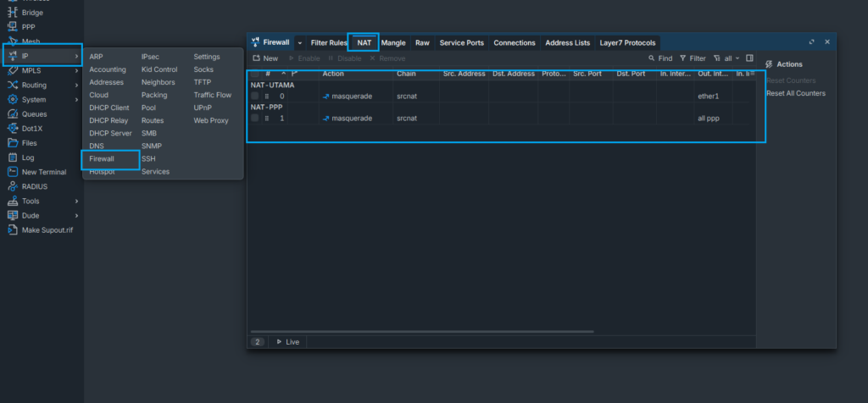Click the Actions lightning icon
Viewport: 868px width, 403px height.
coord(768,64)
